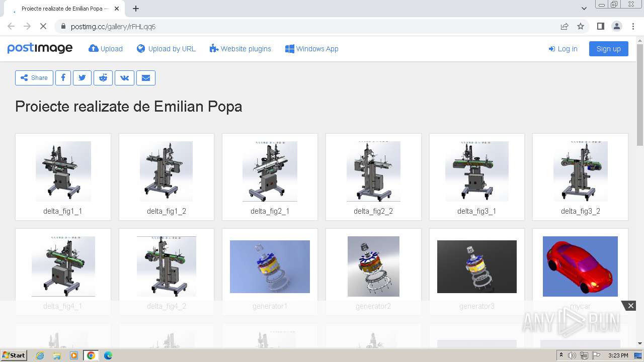Viewport: 644px width, 362px height.
Task: Click the address bar URL
Action: coord(113,27)
